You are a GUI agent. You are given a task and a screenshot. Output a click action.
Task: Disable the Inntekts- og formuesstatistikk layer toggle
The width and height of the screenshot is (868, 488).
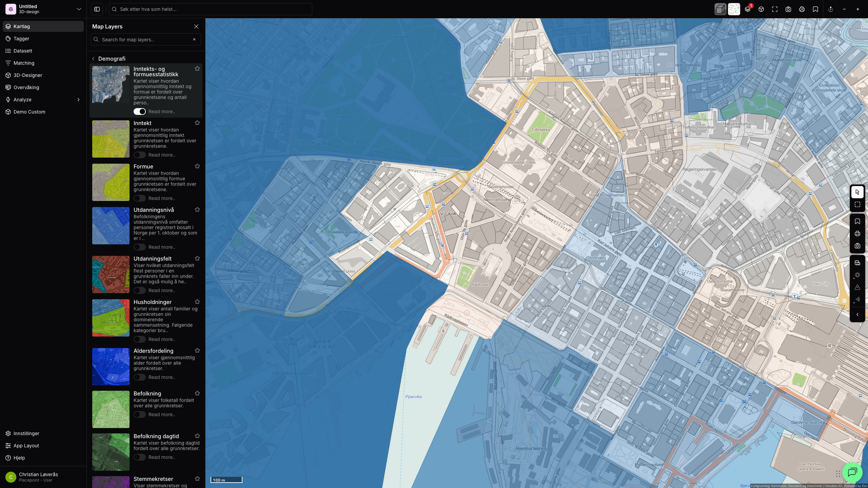pos(140,111)
